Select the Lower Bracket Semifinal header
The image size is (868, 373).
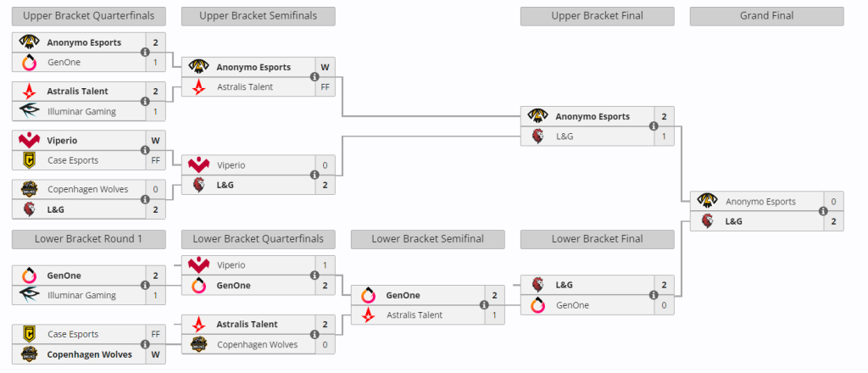click(x=427, y=239)
